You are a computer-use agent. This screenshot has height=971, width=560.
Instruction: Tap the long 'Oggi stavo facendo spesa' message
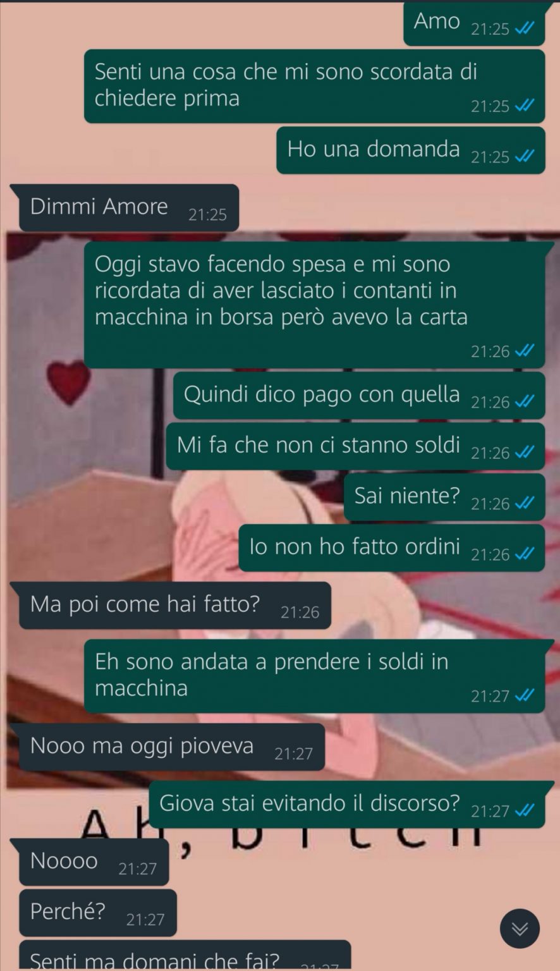point(315,305)
